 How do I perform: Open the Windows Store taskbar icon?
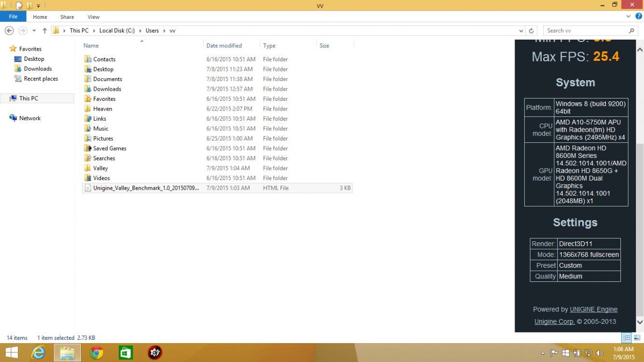tap(126, 353)
